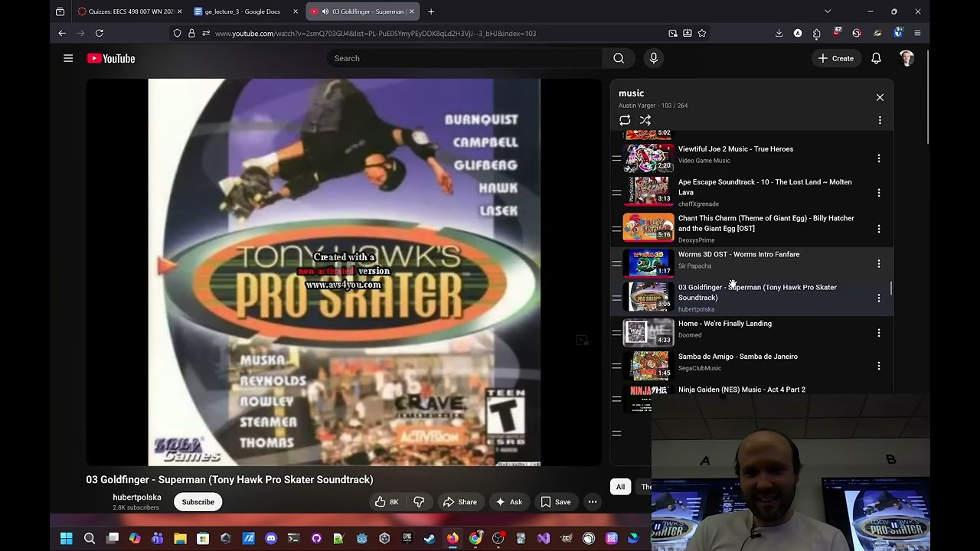
Task: Open Windows taskbar search
Action: coord(90,539)
